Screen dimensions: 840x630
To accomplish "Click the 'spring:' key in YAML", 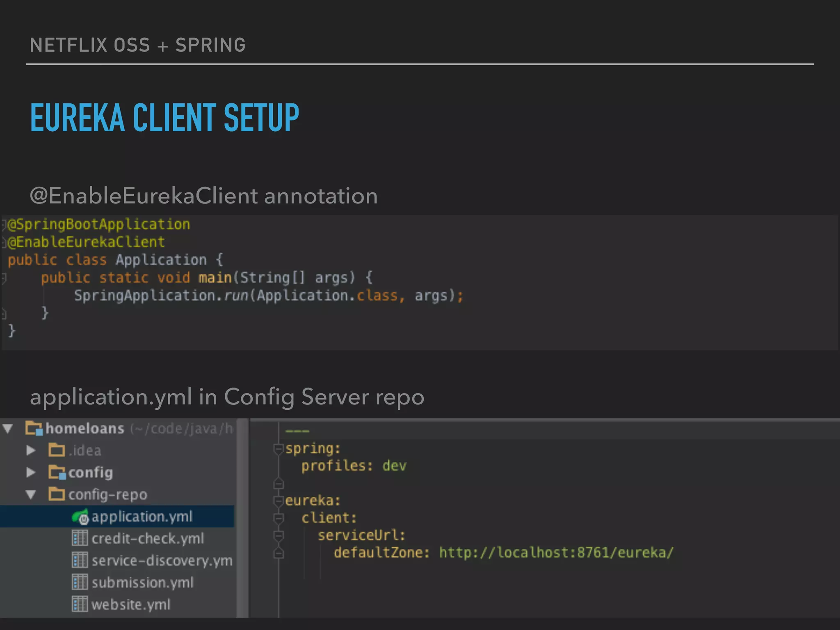I will (x=313, y=449).
